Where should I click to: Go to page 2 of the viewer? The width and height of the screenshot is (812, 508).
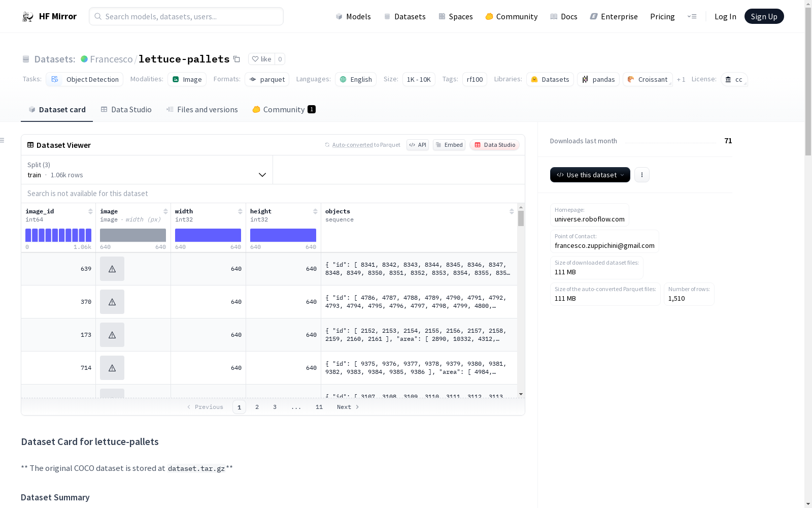click(x=257, y=407)
